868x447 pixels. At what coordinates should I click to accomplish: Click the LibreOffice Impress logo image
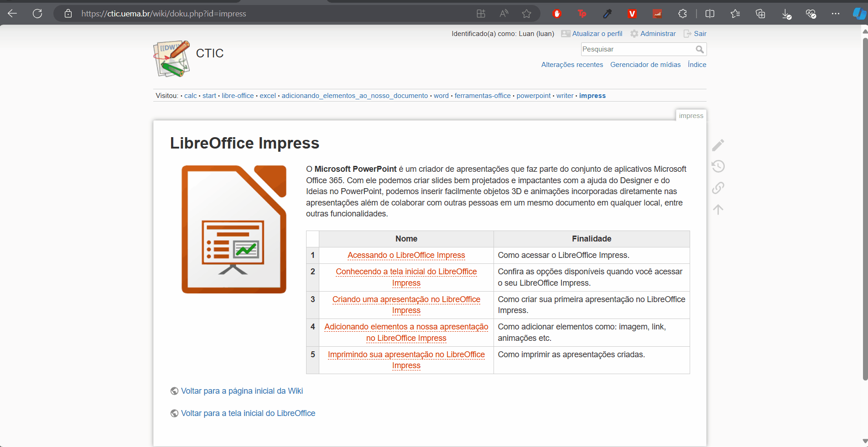pos(234,229)
